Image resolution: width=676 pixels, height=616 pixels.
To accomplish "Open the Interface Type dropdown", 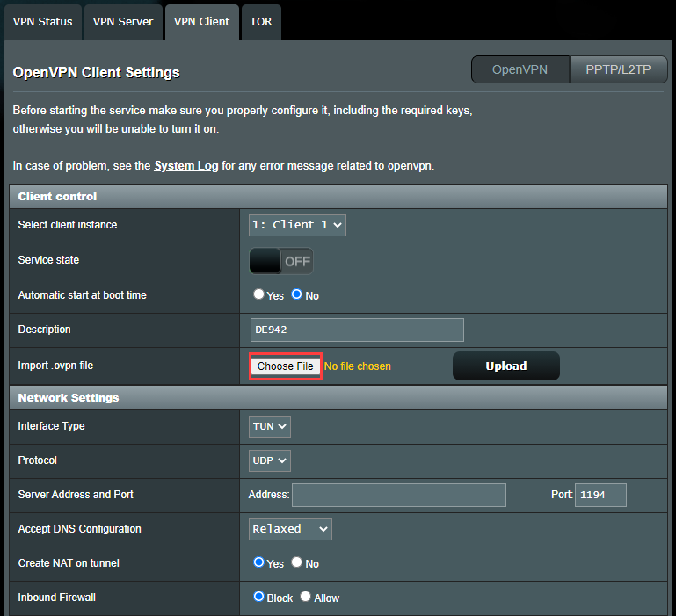I will point(270,426).
